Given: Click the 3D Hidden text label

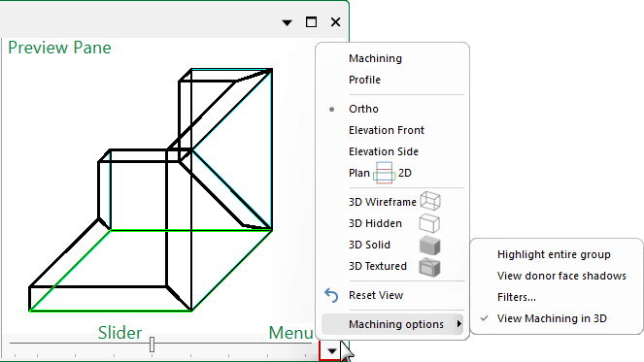Looking at the screenshot, I should click(375, 223).
